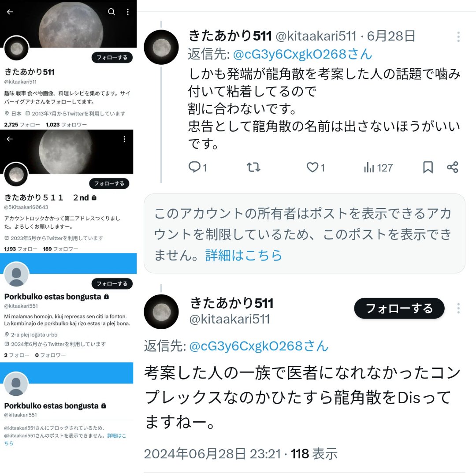View analytics icon showing 127 views
The width and height of the screenshot is (476, 476).
pos(369,167)
